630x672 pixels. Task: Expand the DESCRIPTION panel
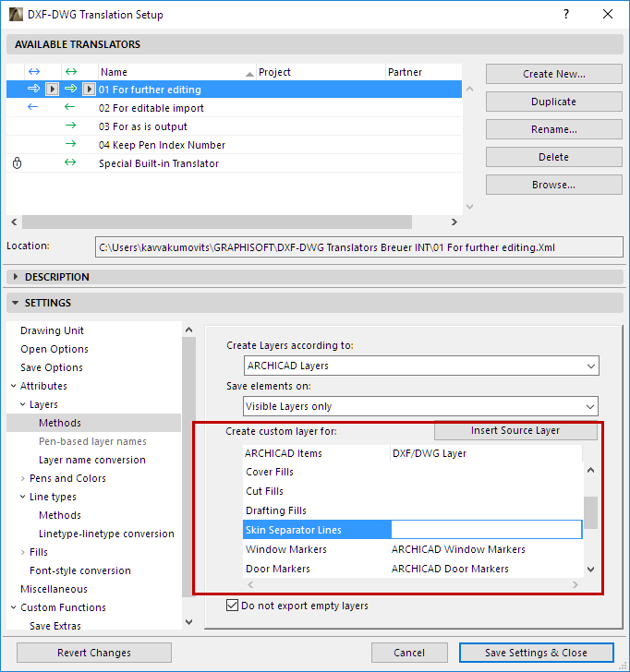point(16,277)
